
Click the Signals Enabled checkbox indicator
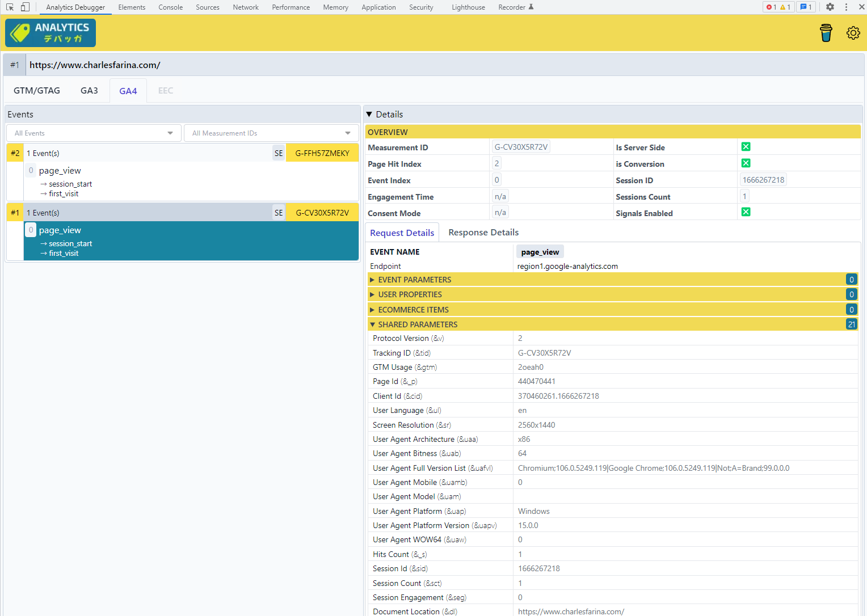pos(746,212)
